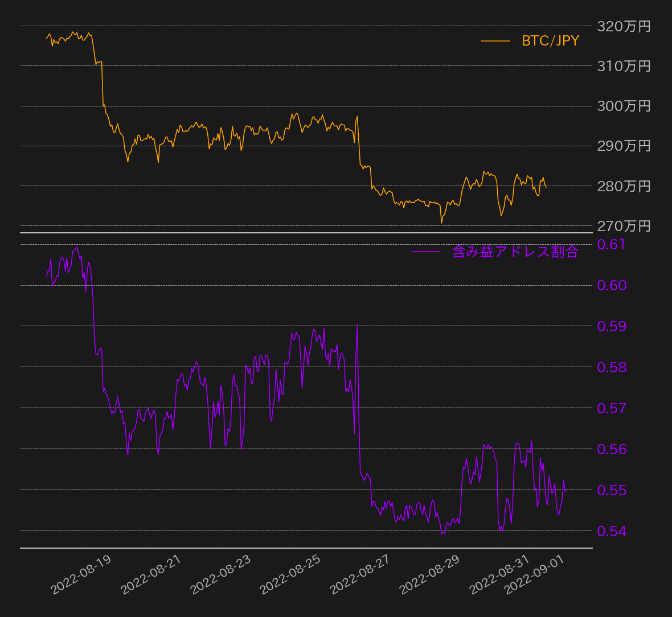Click the 2022-08-23 date label
The height and width of the screenshot is (617, 672).
220,575
